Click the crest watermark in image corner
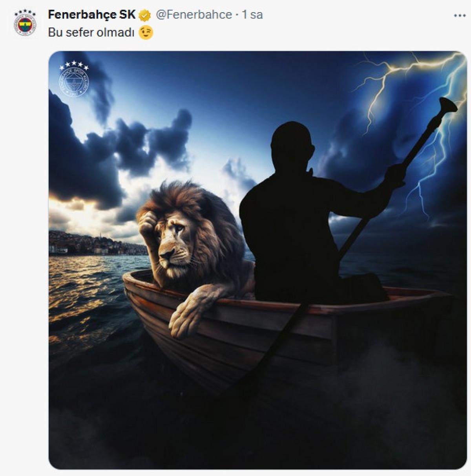471x476 pixels. [74, 85]
